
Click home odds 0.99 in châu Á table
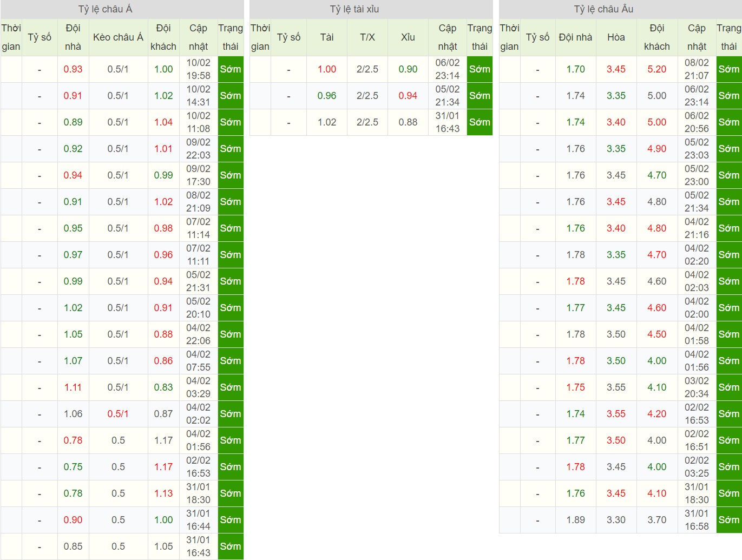pos(73,281)
